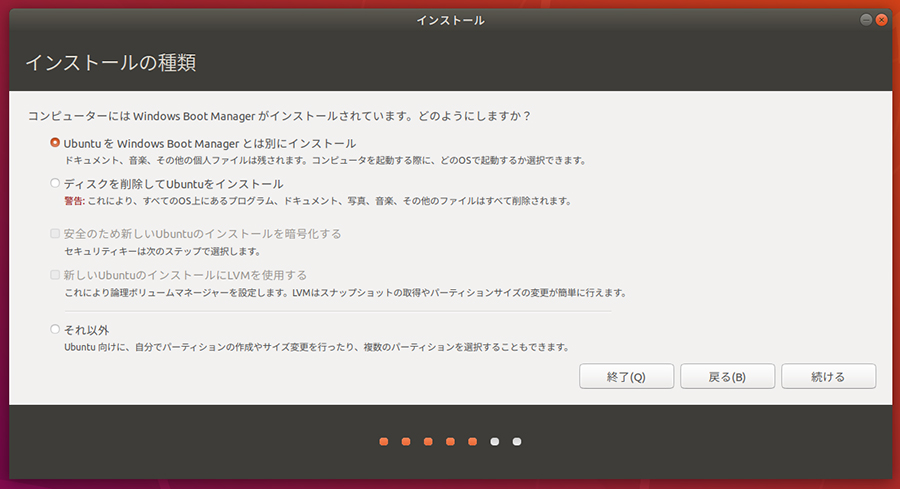Click the '新しいUbuntuのインストールにLVMを使用する' label
This screenshot has width=900, height=489.
click(x=185, y=275)
